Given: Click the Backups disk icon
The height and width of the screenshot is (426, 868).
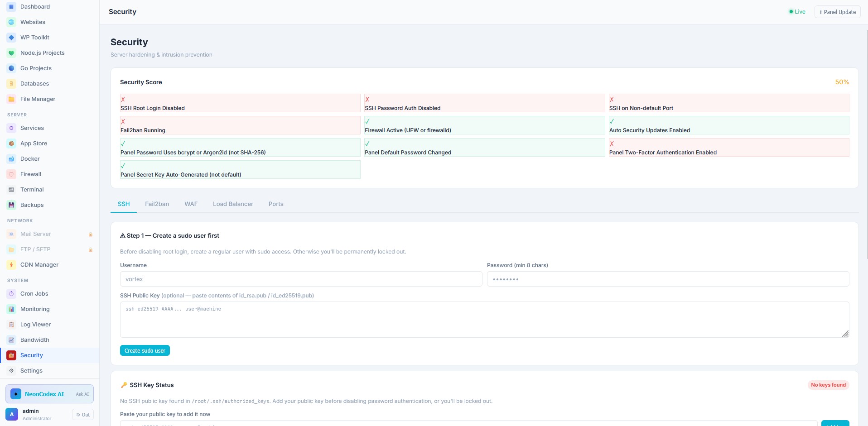Looking at the screenshot, I should pos(11,205).
